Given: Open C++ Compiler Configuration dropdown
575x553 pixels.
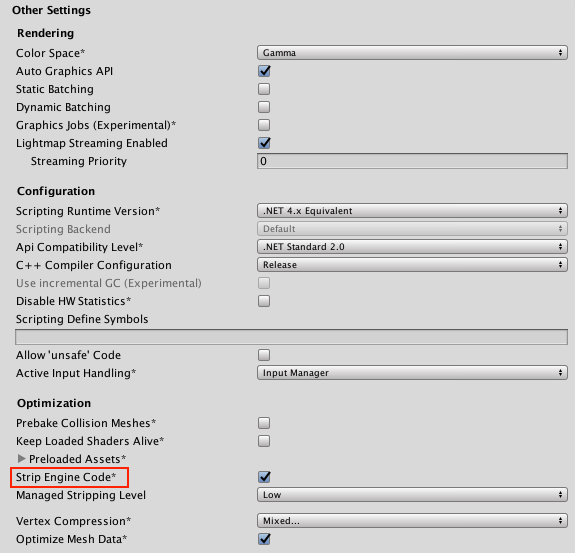Looking at the screenshot, I should pyautogui.click(x=412, y=265).
